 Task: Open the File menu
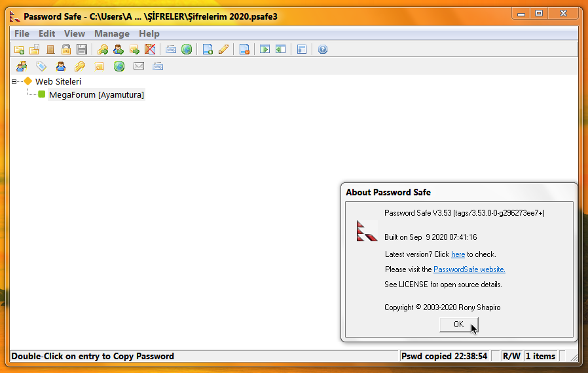point(22,34)
